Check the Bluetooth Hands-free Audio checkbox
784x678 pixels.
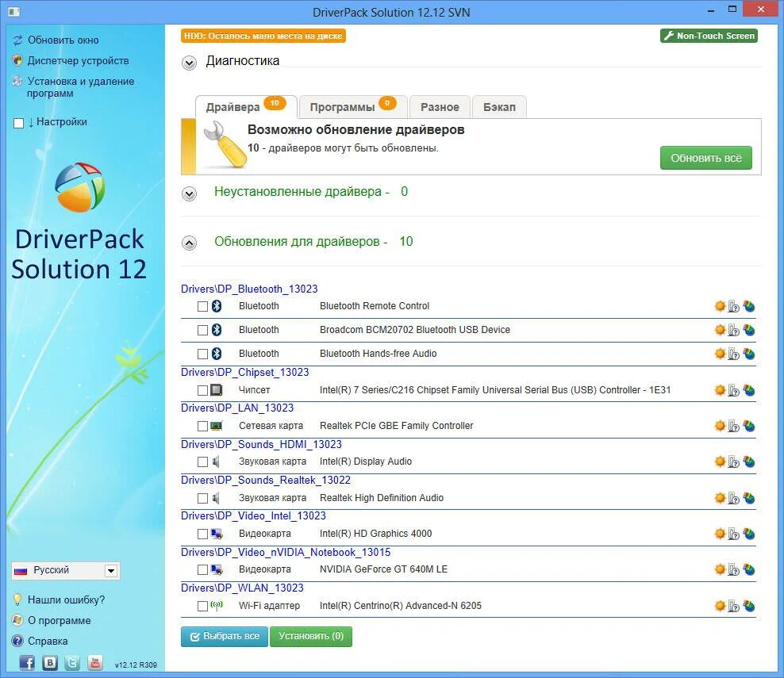(202, 354)
